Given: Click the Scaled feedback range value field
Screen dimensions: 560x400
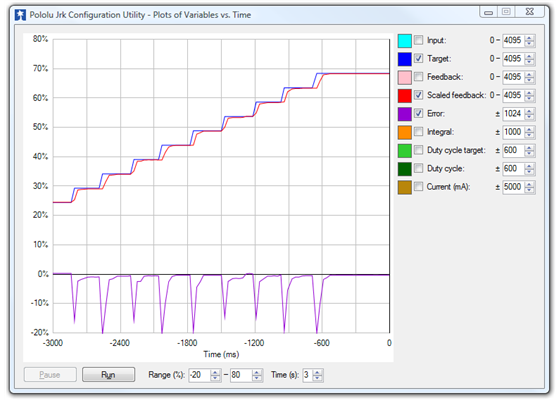Looking at the screenshot, I should pyautogui.click(x=513, y=95).
